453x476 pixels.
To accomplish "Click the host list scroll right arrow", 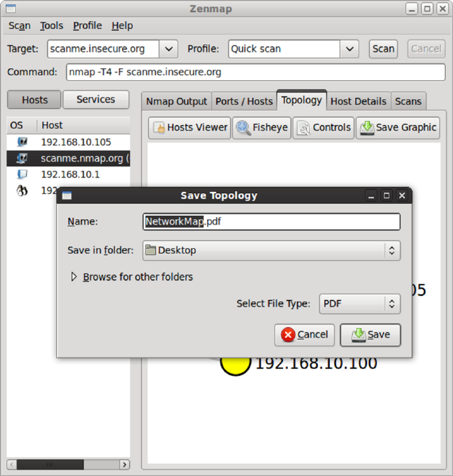I will (x=124, y=465).
